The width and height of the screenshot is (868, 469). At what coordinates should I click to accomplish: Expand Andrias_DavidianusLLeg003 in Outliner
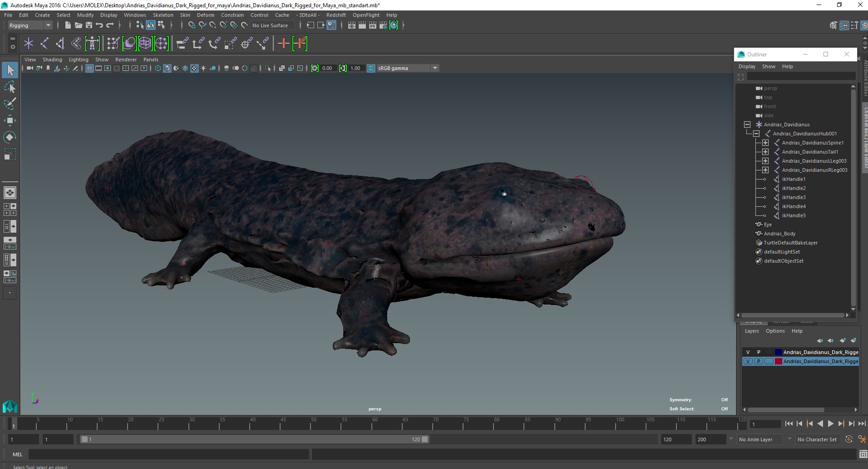pos(765,161)
